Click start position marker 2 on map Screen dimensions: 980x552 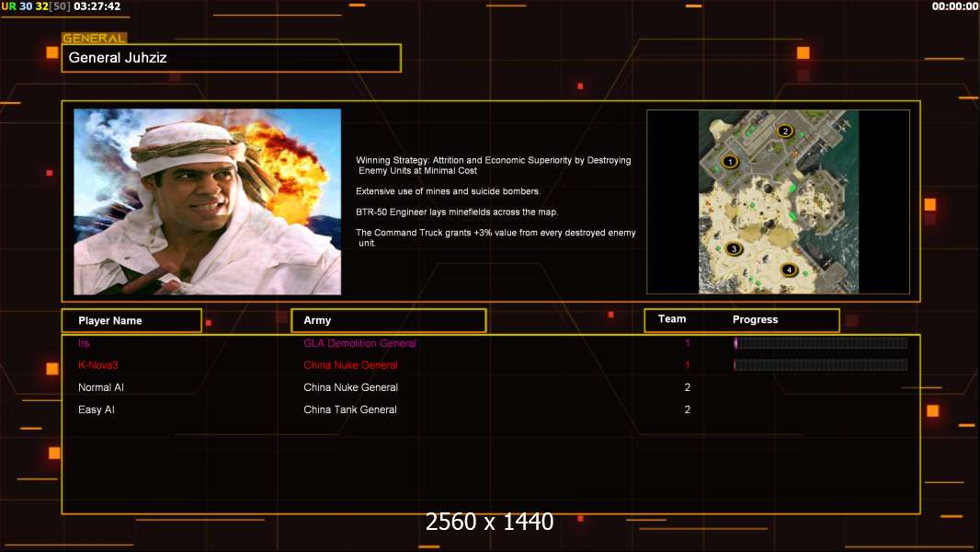tap(785, 131)
